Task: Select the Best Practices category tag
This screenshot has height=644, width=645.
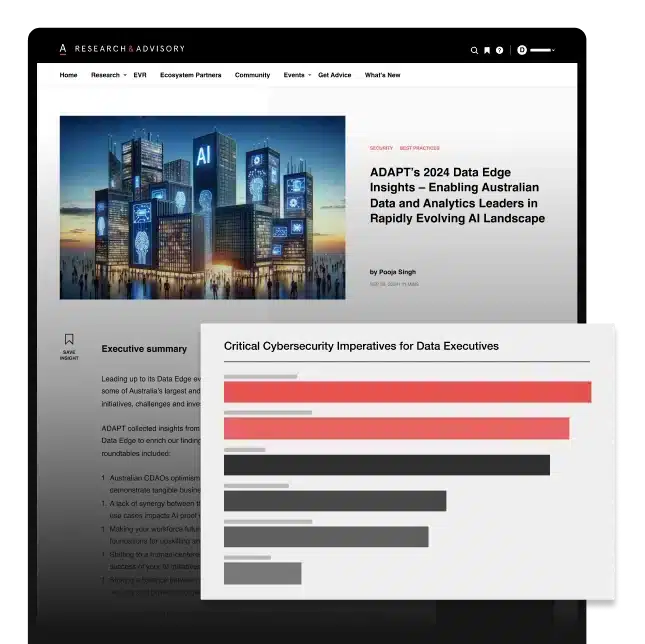Action: [420, 148]
